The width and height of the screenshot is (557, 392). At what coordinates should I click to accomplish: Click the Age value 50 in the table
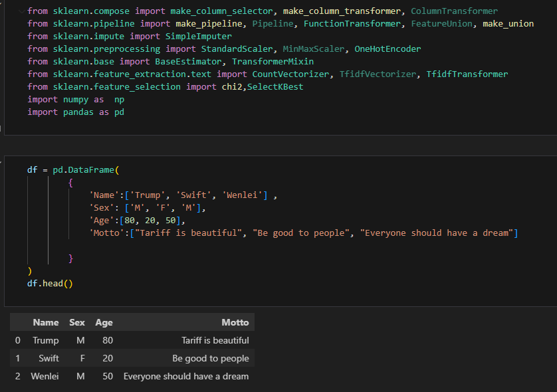point(108,376)
